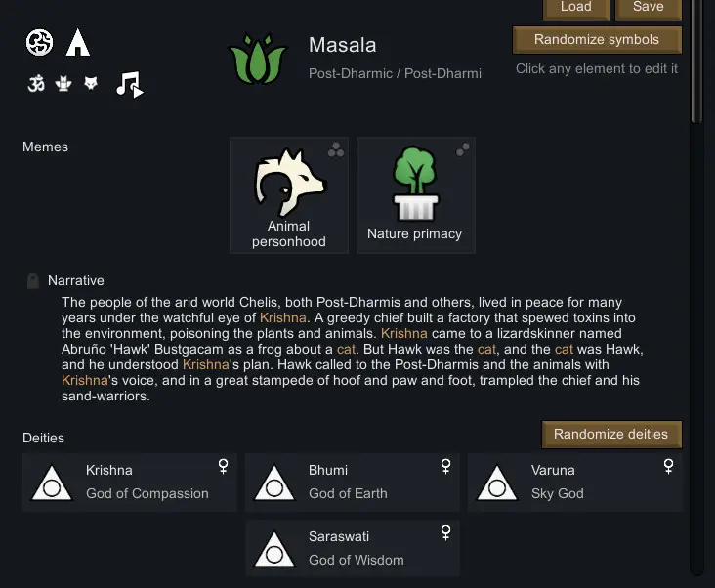Toggle Varuna's gender symbol

tap(668, 466)
